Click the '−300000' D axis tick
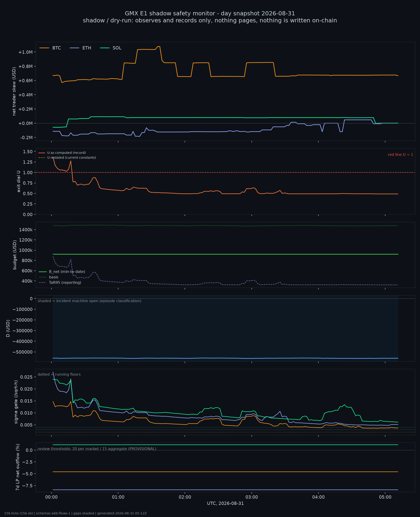The image size is (420, 517). click(x=23, y=331)
